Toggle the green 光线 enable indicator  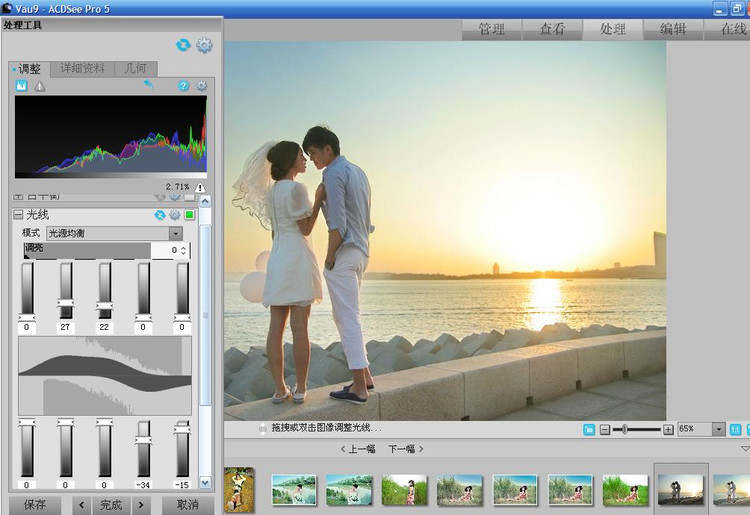pos(189,215)
